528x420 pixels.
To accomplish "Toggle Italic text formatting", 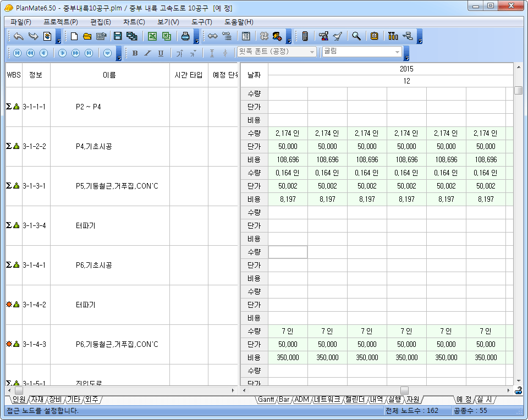I will pyautogui.click(x=147, y=53).
